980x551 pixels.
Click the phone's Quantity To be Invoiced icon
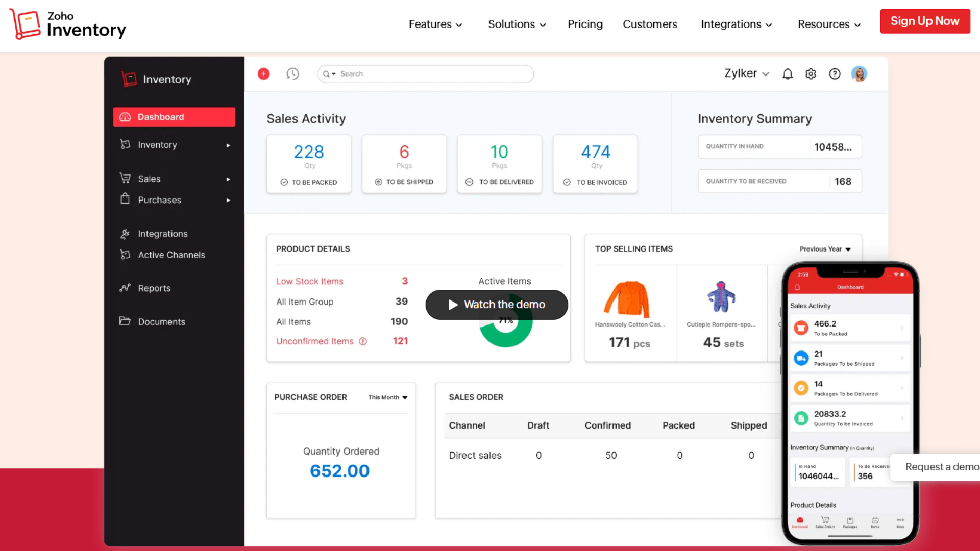[x=801, y=418]
